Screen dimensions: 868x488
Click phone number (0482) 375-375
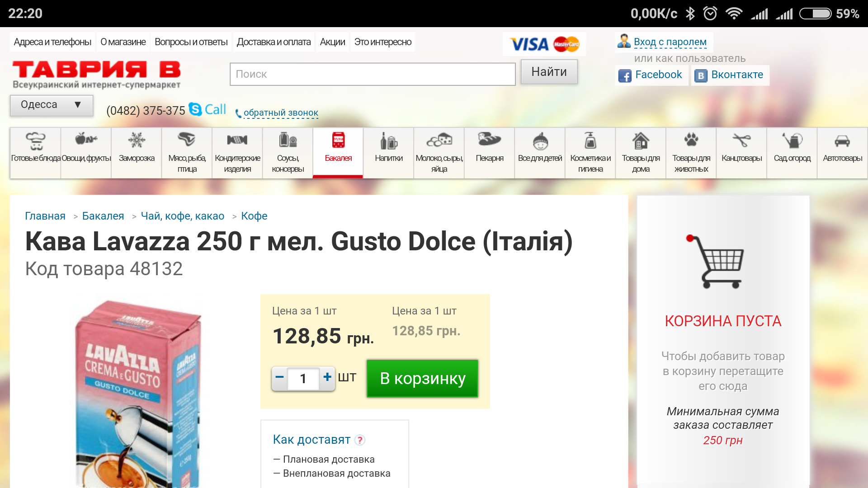(146, 111)
